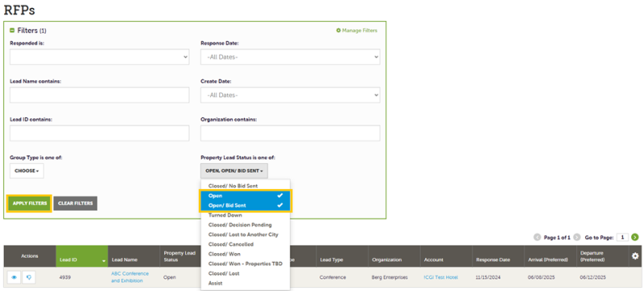Sort by Property Lead Status column

[x=180, y=256]
